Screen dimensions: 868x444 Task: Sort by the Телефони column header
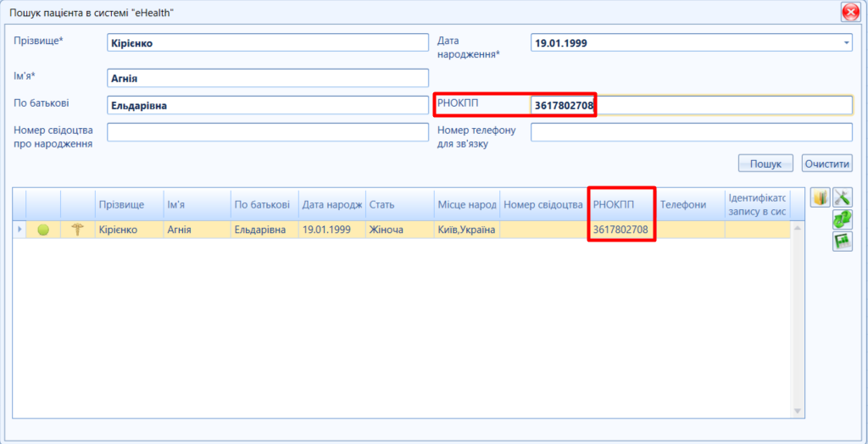[x=690, y=205]
